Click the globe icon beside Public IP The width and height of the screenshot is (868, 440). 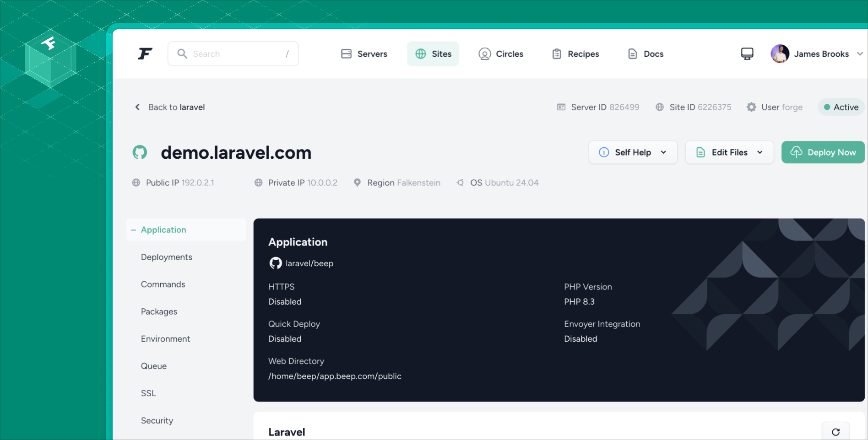tap(136, 183)
